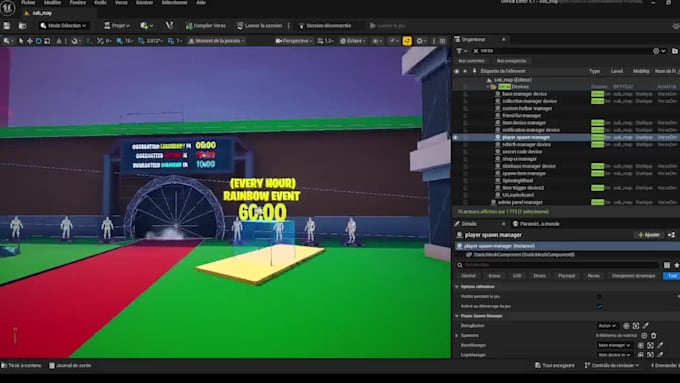Viewport: 680px width, 383px height.
Task: Click the Ajouter component button
Action: (649, 235)
